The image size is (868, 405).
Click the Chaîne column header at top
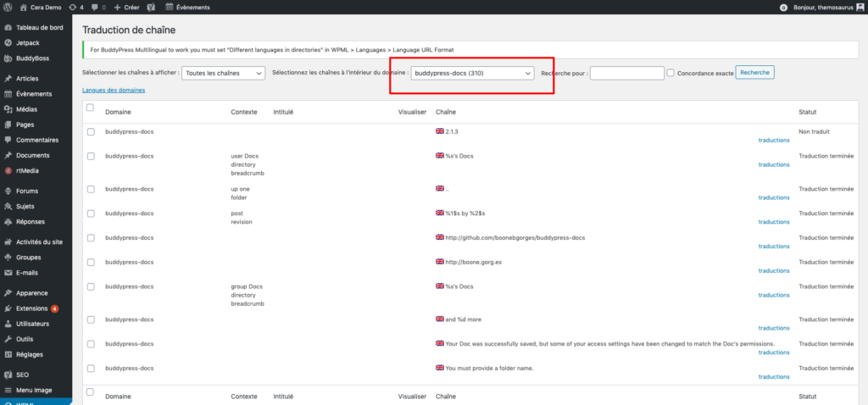coord(446,112)
